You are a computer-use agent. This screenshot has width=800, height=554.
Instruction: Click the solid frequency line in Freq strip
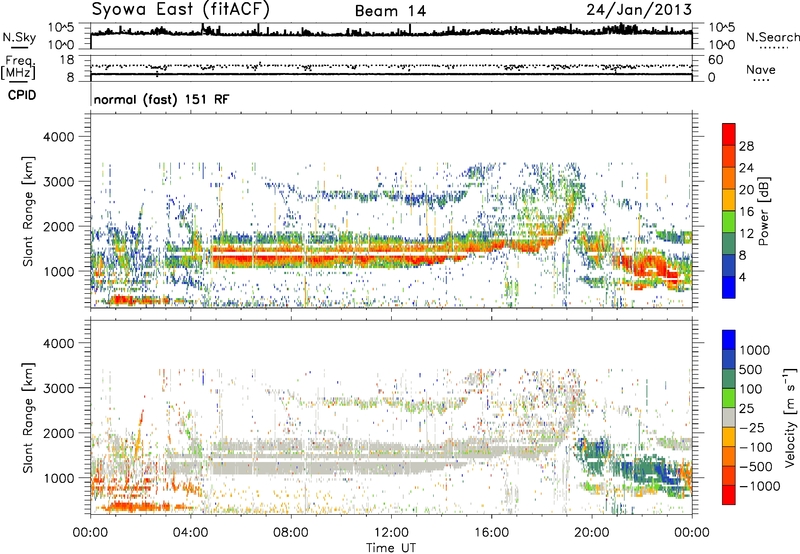click(x=391, y=74)
